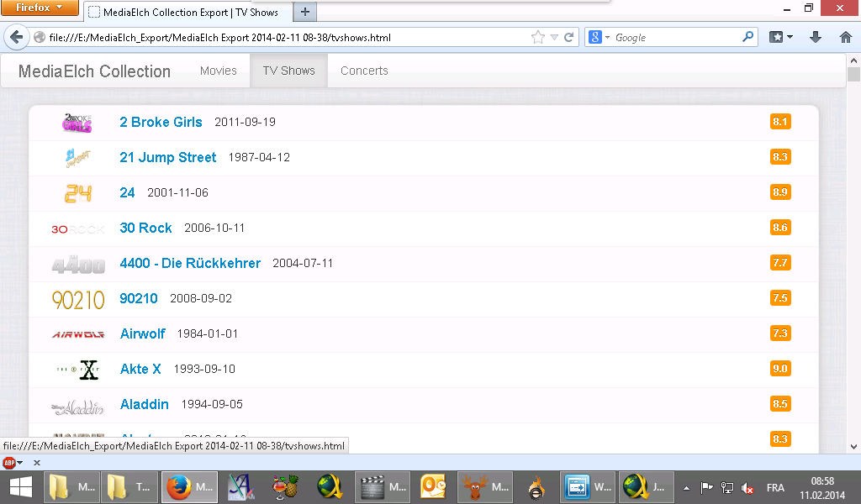The width and height of the screenshot is (861, 504).
Task: Open the first folder taskbar item
Action: click(x=71, y=487)
